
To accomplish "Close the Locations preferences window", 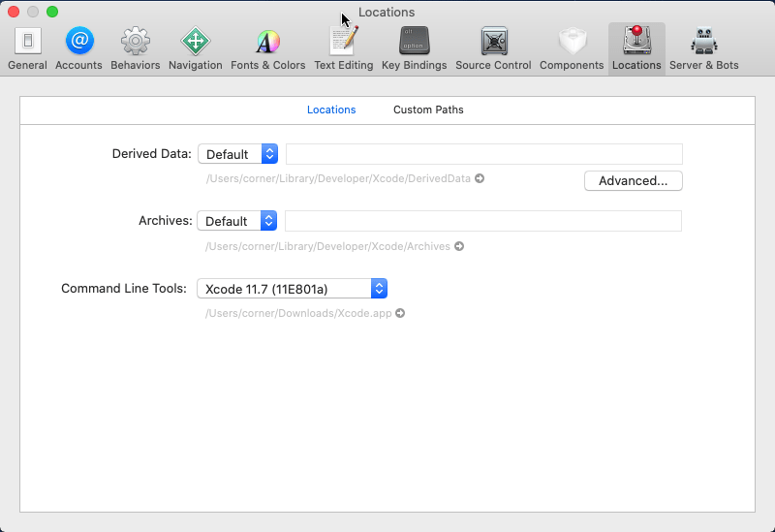I will click(x=14, y=12).
